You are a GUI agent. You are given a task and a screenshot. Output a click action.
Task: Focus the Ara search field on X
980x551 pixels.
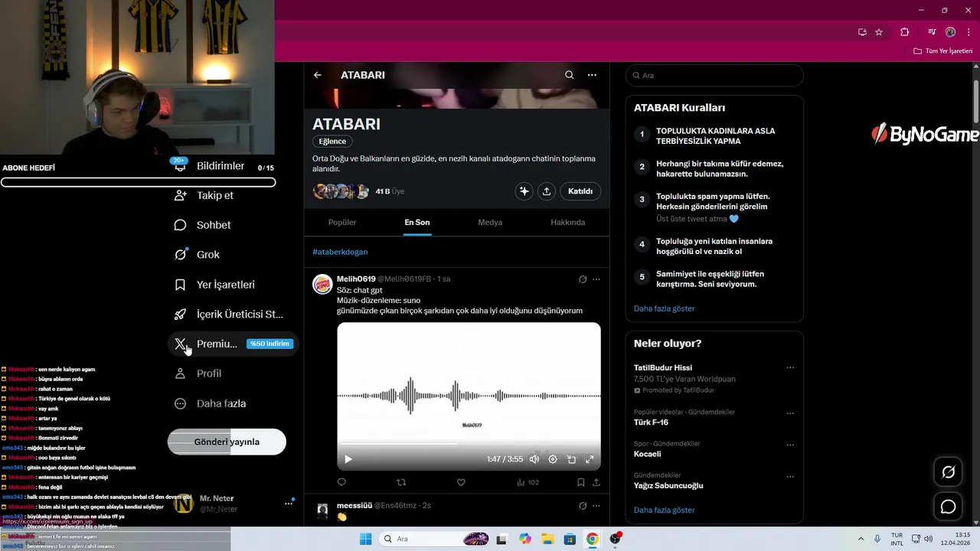tap(714, 75)
